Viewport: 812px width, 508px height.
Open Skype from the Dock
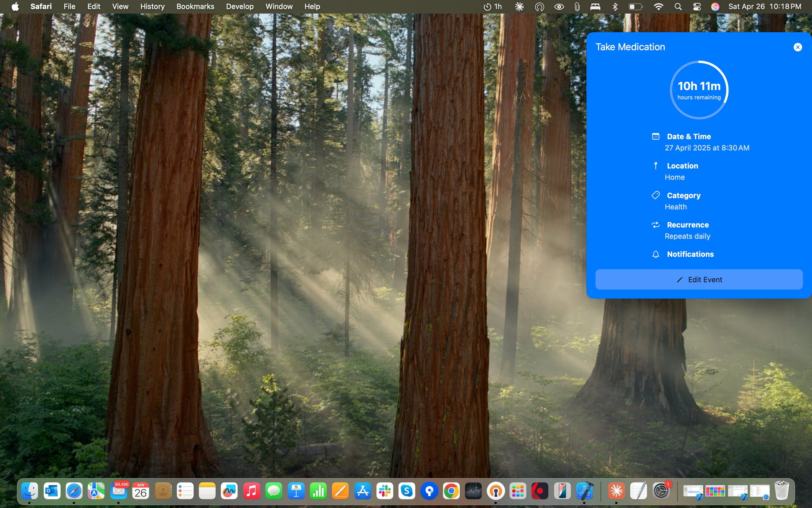[x=407, y=491]
